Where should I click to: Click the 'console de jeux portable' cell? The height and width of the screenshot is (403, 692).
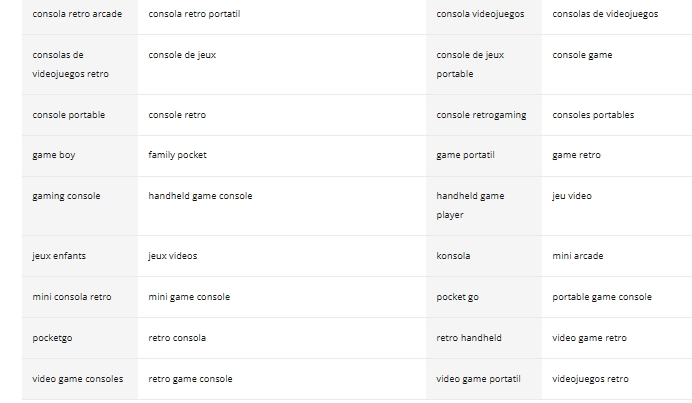coord(484,64)
